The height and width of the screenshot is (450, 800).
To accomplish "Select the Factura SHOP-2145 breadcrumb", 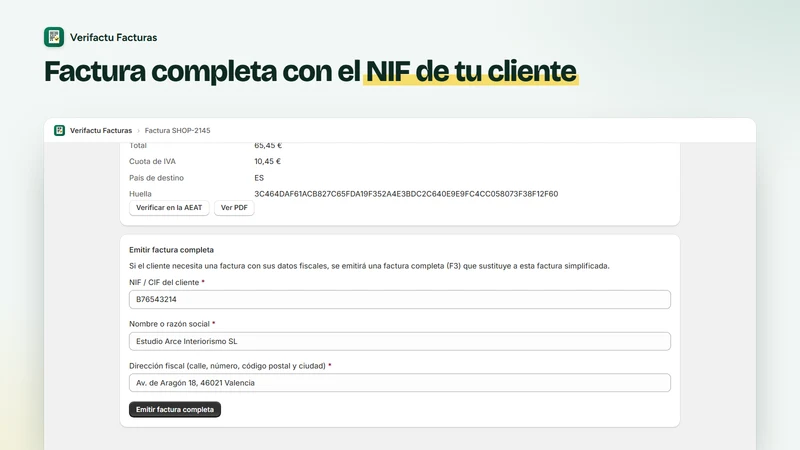I will [x=177, y=131].
